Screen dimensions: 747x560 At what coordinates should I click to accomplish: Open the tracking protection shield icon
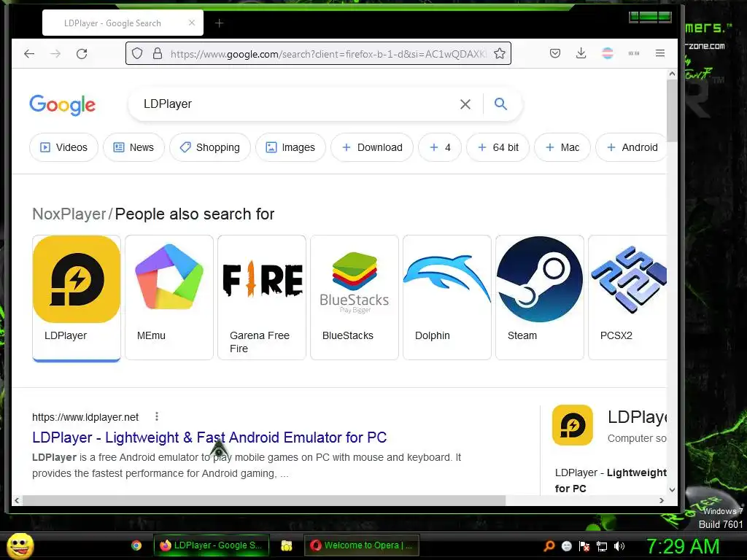point(137,53)
